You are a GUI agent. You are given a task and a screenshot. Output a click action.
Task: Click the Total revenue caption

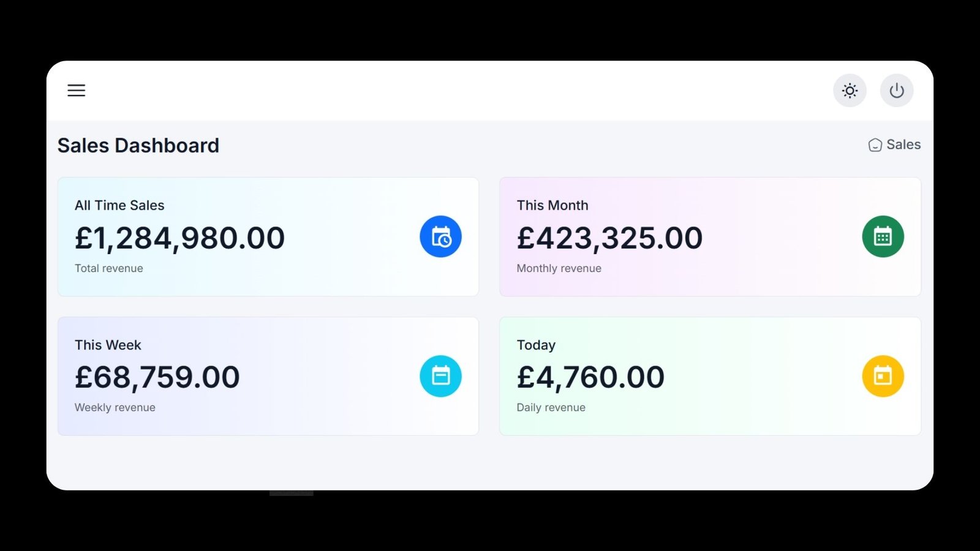click(x=109, y=268)
